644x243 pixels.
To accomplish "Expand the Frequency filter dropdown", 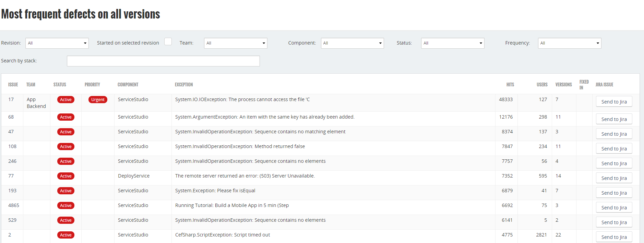I will pos(570,43).
